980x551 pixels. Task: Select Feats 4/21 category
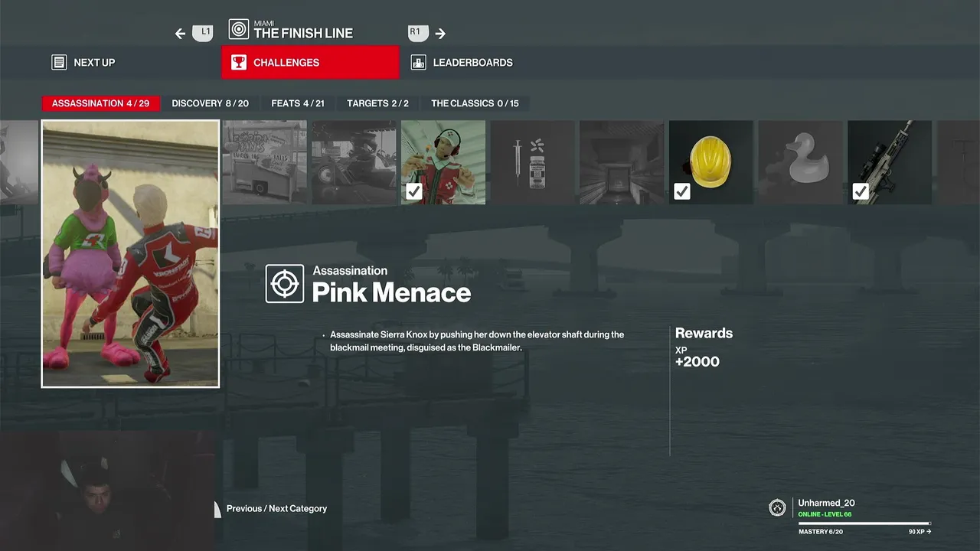pyautogui.click(x=298, y=103)
